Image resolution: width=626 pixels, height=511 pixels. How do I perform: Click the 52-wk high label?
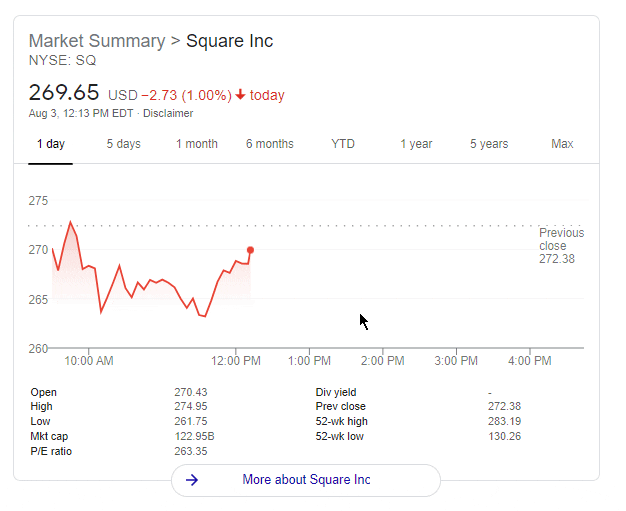pos(341,421)
